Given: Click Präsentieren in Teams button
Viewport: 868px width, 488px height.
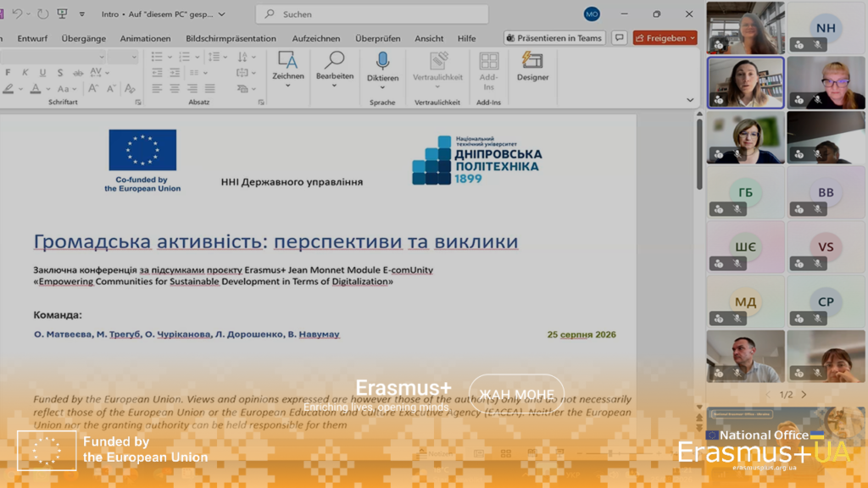Looking at the screenshot, I should 554,37.
